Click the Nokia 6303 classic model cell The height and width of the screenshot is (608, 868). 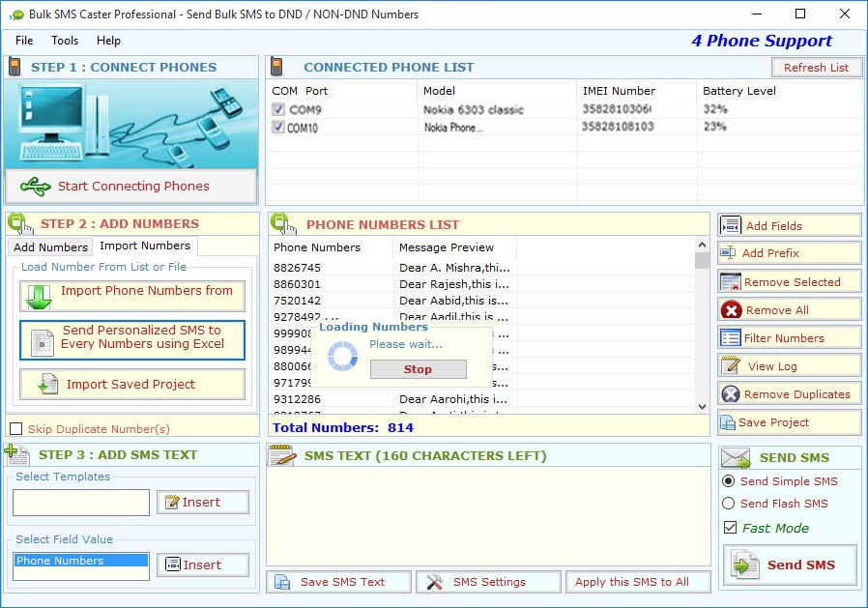tap(474, 109)
